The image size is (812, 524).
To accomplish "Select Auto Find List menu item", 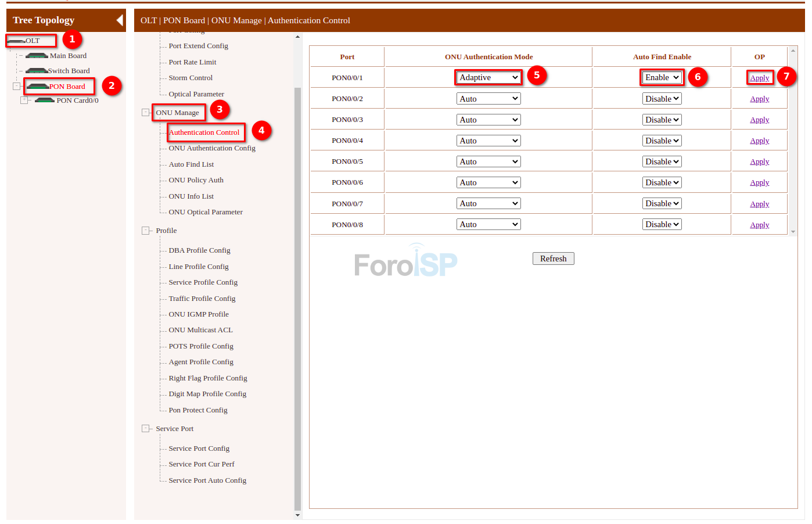I will [x=191, y=164].
